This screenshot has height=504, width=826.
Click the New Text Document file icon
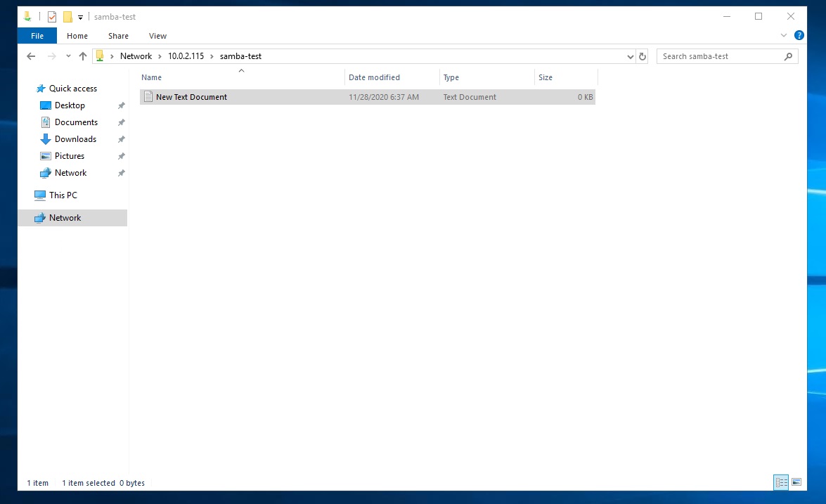point(148,97)
